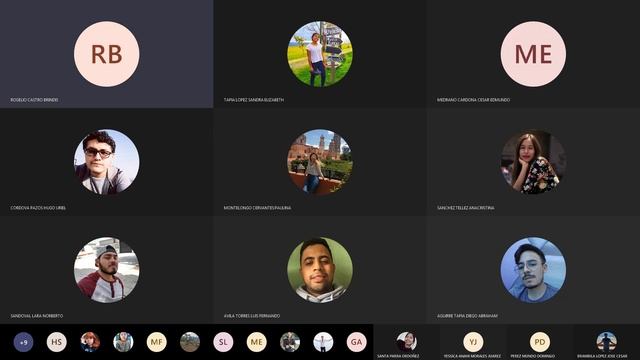Image resolution: width=640 pixels, height=360 pixels.
Task: Click landscape photo avatar between MF and SL
Action: 190,342
